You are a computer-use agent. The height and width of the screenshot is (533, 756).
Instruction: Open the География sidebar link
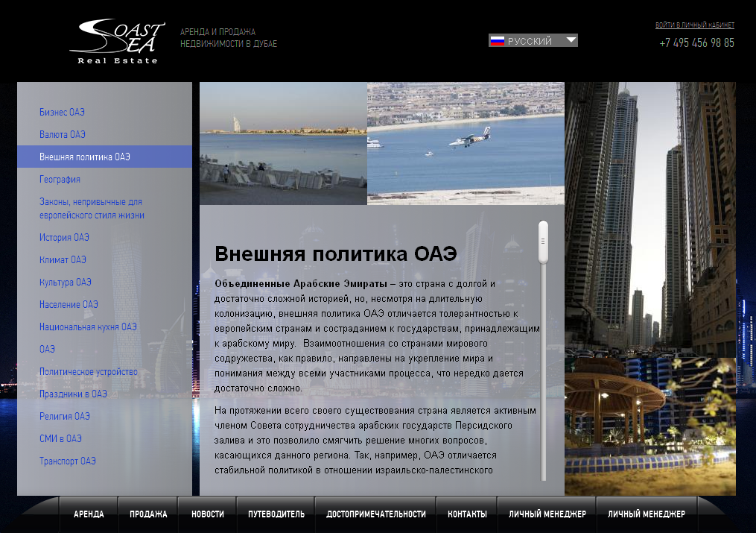coord(60,180)
